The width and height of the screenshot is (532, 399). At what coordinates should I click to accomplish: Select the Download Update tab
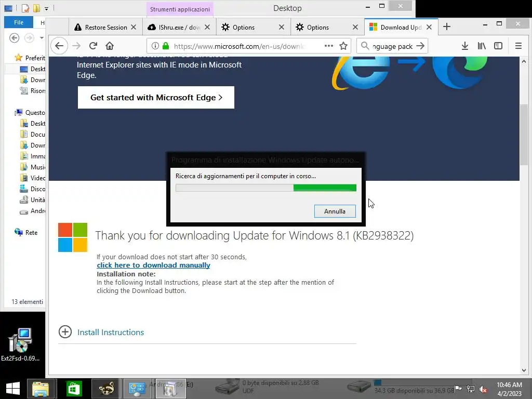point(401,27)
